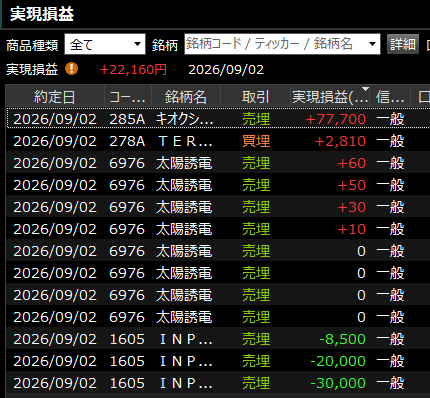Click the +22,160円 total realized profit
Image resolution: width=430 pixels, height=398 pixels.
click(x=133, y=70)
